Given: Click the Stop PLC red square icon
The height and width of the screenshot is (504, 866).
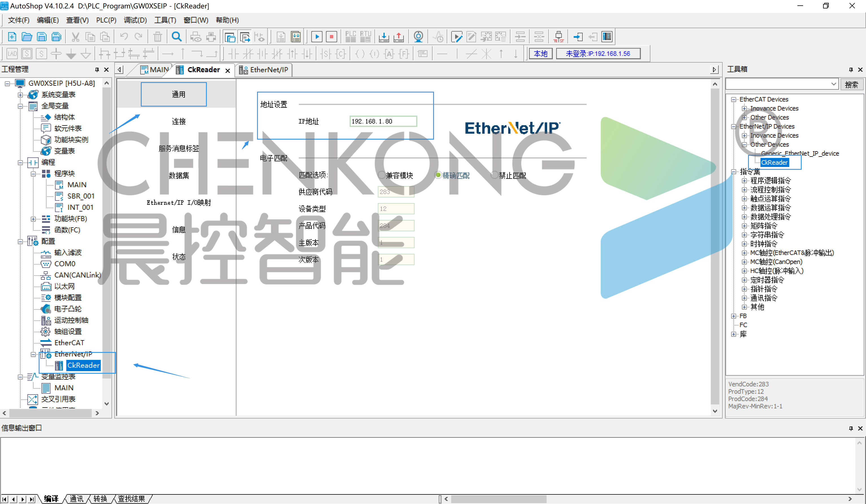Looking at the screenshot, I should (x=331, y=37).
